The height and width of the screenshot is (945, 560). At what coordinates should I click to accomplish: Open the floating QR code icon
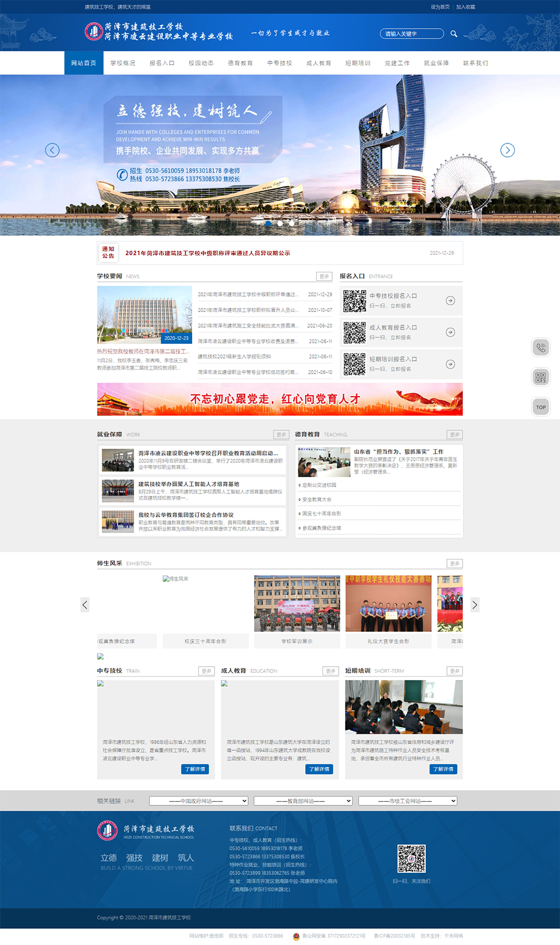point(540,378)
